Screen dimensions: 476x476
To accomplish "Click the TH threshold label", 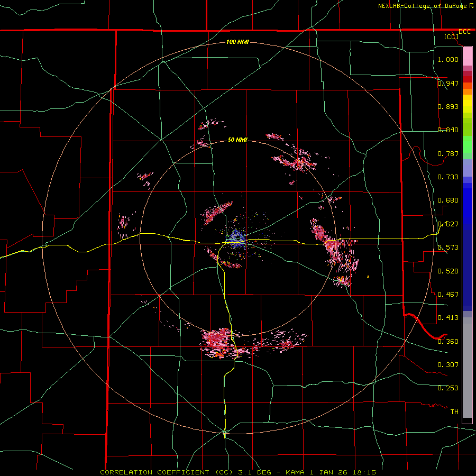I will [454, 411].
